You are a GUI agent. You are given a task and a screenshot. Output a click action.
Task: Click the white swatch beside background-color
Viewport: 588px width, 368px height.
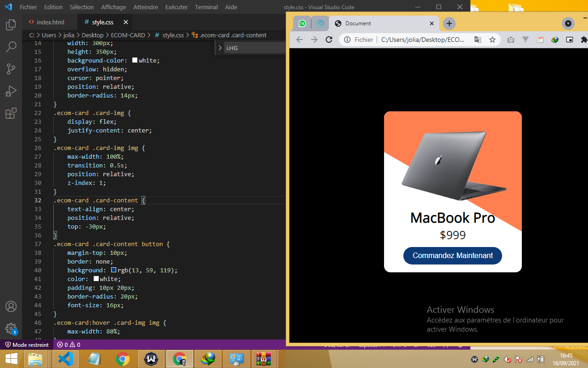[135, 60]
